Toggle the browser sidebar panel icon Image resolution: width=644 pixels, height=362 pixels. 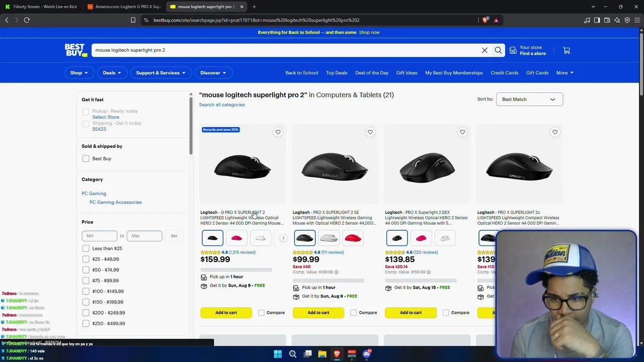(597, 20)
